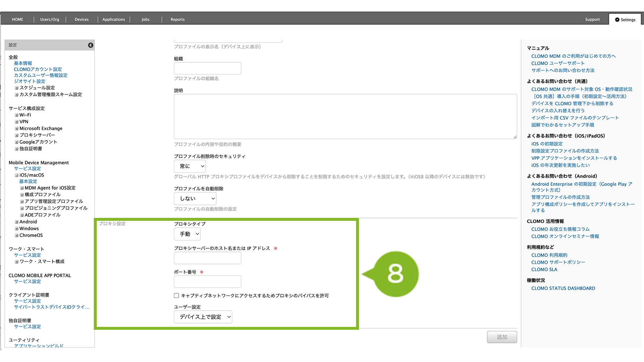Expand the ChromeOS plus icon
644x362 pixels.
coord(16,236)
